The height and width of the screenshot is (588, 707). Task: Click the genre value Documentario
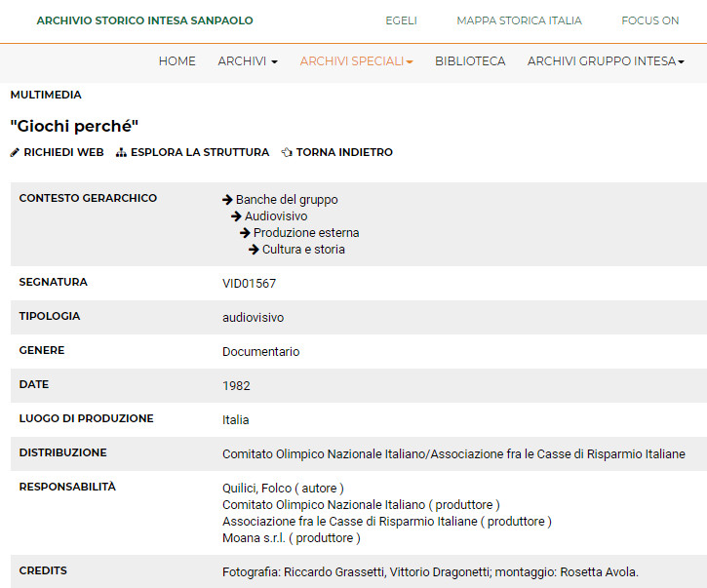[x=260, y=352]
